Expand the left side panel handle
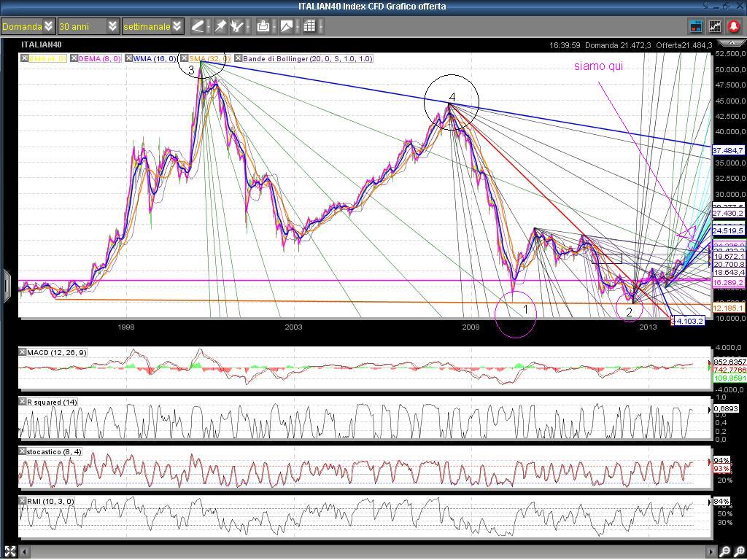Screen dimensions: 747x560 pyautogui.click(x=6, y=286)
